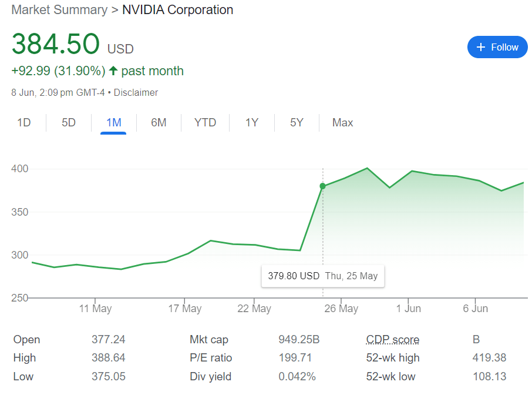Click the Market Summary breadcrumb

pos(59,10)
